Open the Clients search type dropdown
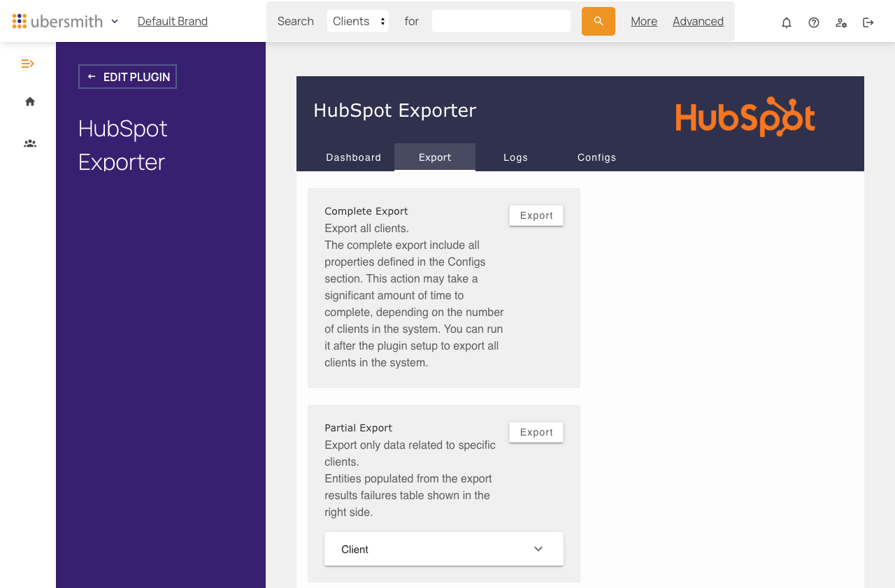 pyautogui.click(x=358, y=21)
